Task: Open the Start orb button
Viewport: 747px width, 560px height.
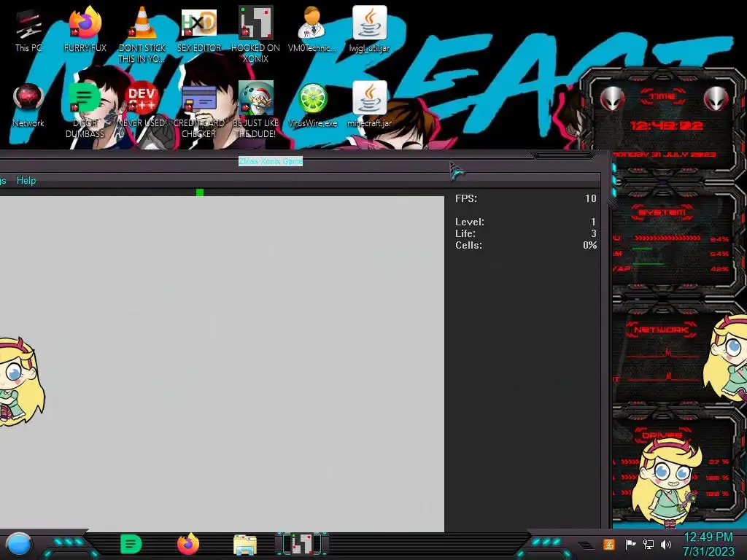Action: [19, 544]
